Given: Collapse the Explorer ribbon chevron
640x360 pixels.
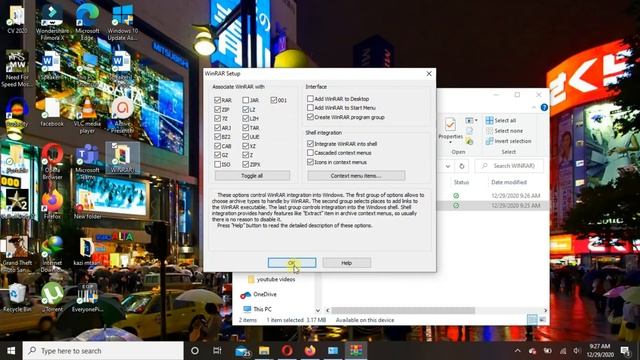Looking at the screenshot, I should 534,107.
